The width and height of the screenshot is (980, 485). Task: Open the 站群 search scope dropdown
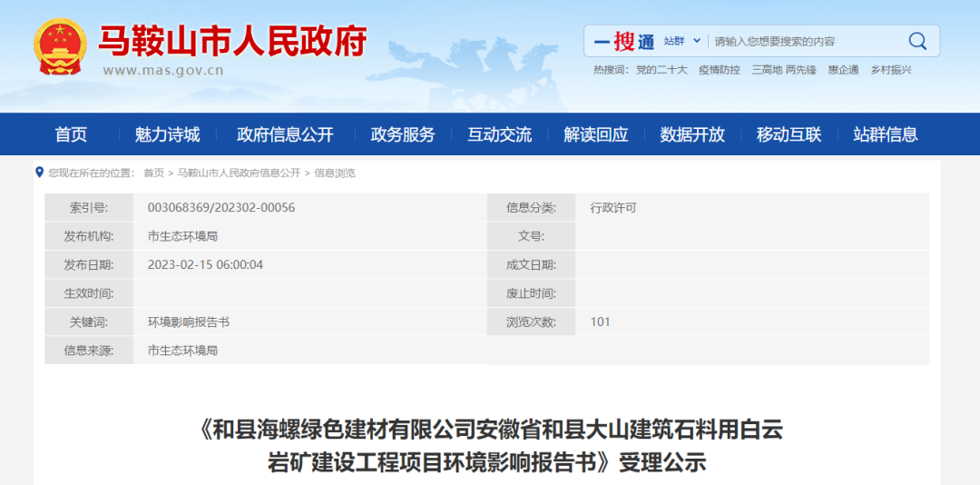pyautogui.click(x=681, y=41)
